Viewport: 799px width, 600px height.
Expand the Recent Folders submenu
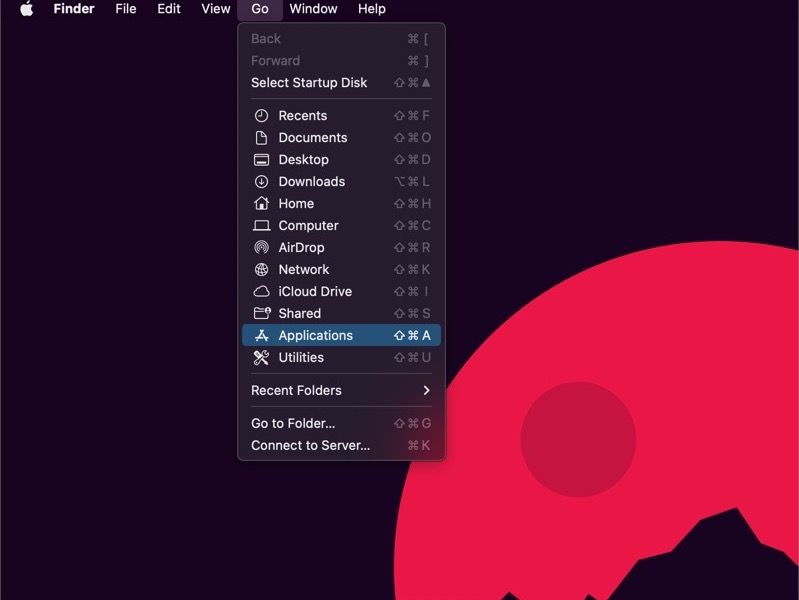coord(341,390)
